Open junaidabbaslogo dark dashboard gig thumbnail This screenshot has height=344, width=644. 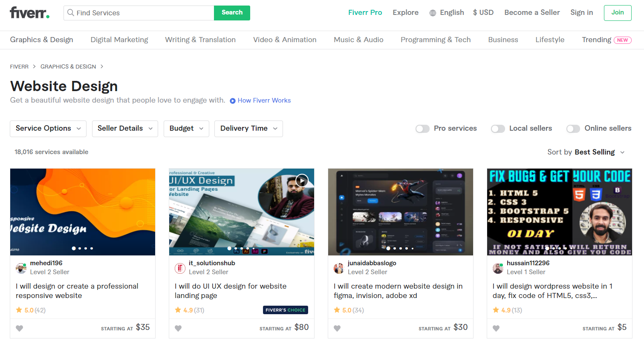coord(401,212)
